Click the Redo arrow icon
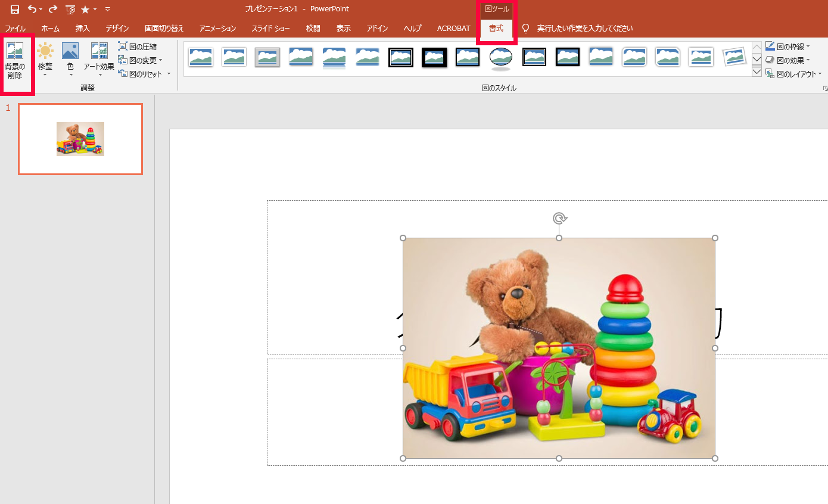 coord(53,10)
